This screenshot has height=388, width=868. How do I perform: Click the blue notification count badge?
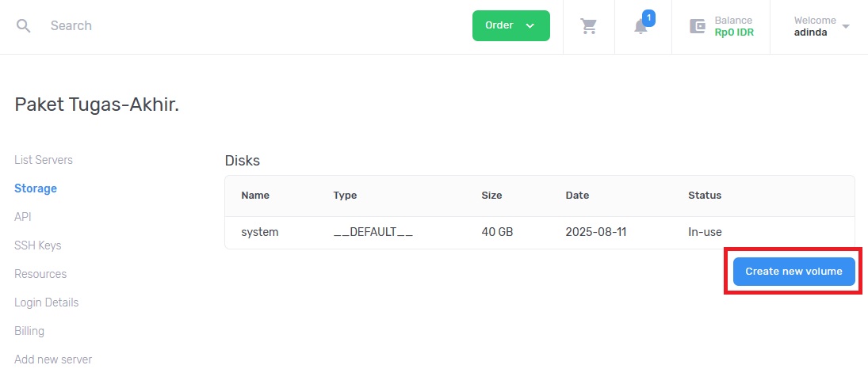648,18
